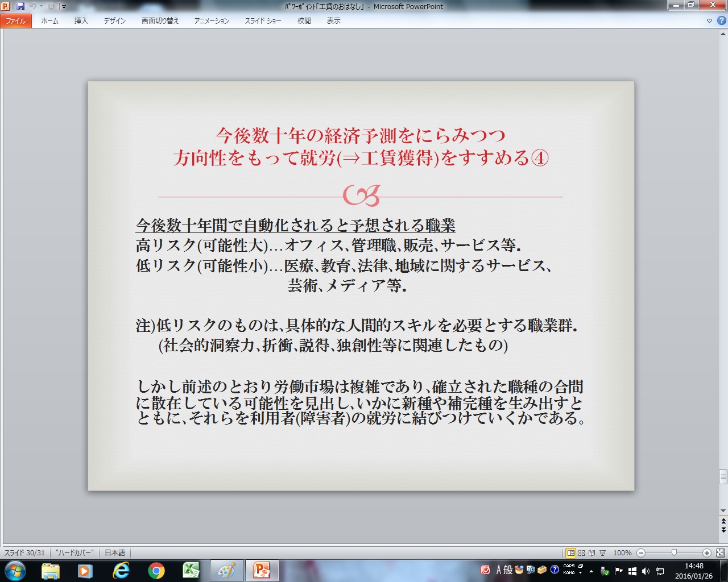The image size is (728, 582).
Task: Switch to the ホーム ribbon tab
Action: [x=49, y=21]
